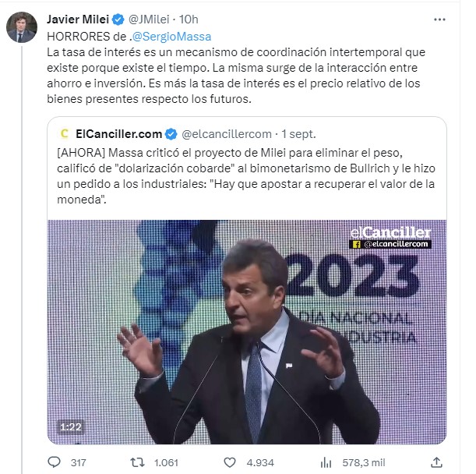Viewport: 476px width, 474px height.
Task: Click Javier Milei's profile avatar
Action: [x=21, y=28]
